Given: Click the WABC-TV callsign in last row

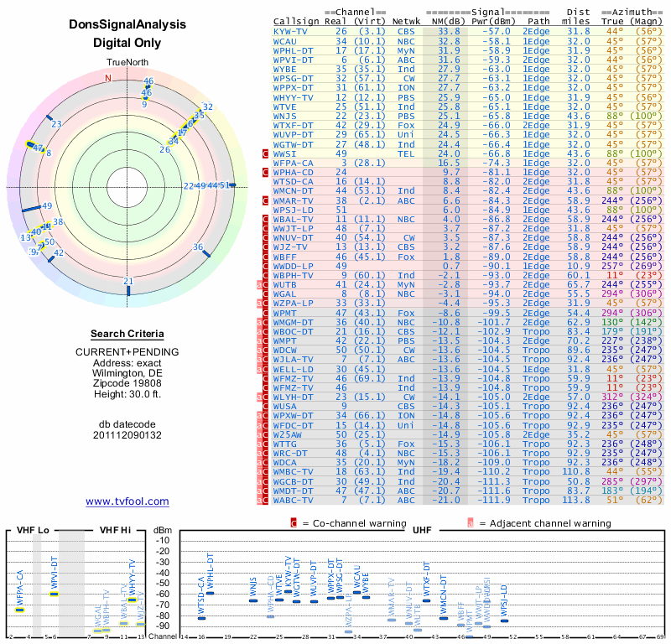Looking at the screenshot, I should 294,501.
